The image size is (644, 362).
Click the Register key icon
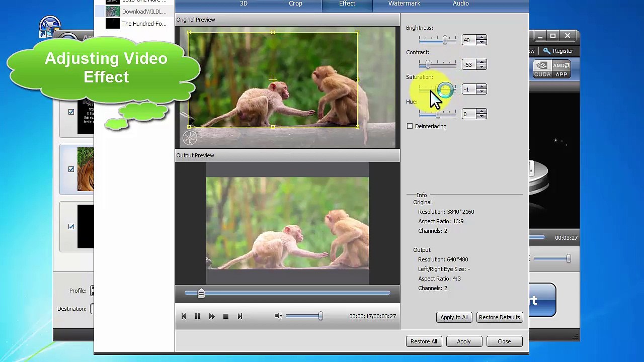coord(546,51)
